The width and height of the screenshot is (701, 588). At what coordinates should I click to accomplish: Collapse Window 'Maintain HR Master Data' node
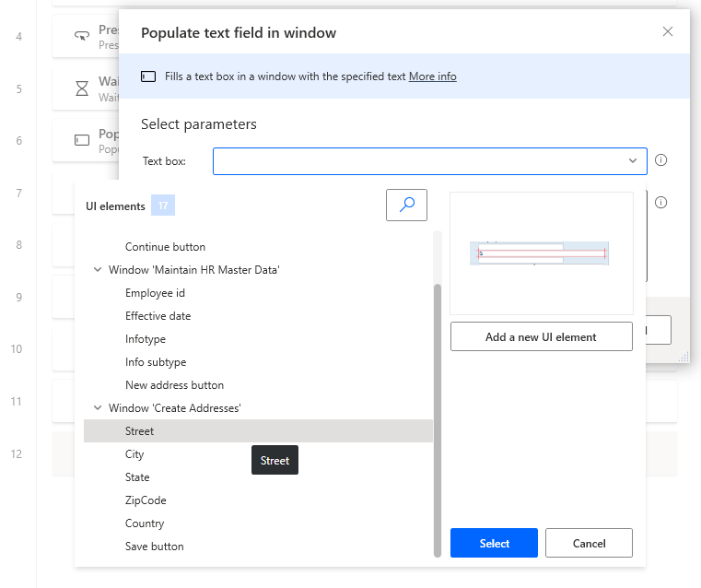pos(97,270)
